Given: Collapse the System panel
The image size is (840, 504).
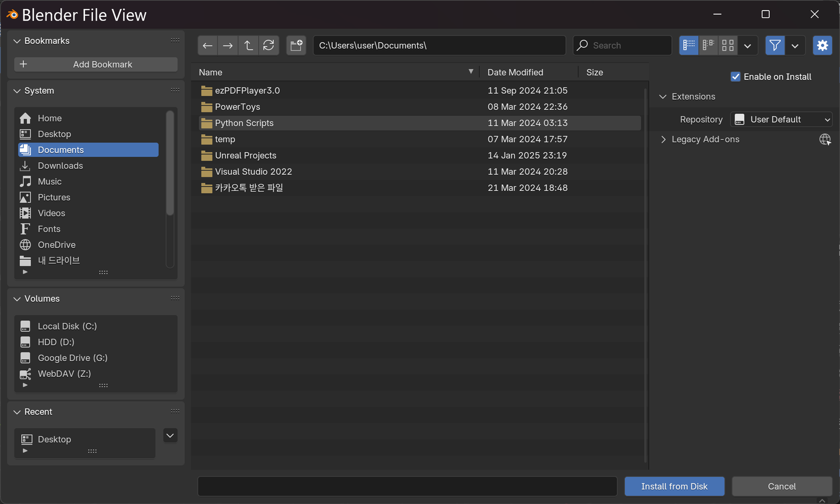Looking at the screenshot, I should tap(17, 91).
